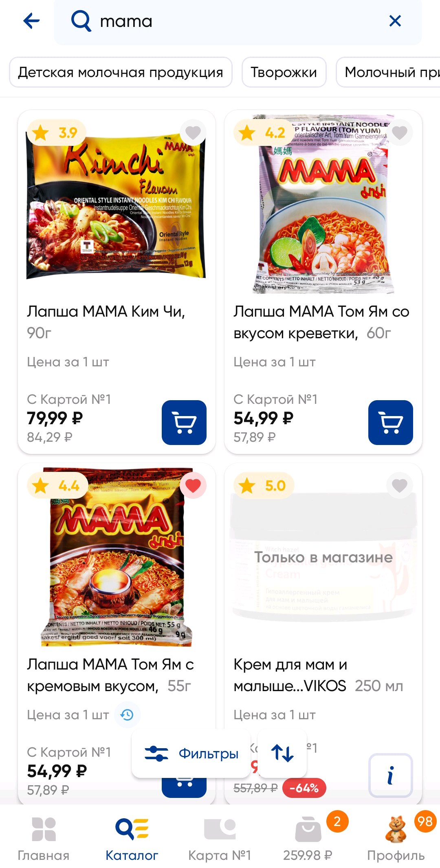Viewport: 440px width, 868px height.
Task: Open the 'Фильтры' filter panel
Action: pos(191,754)
